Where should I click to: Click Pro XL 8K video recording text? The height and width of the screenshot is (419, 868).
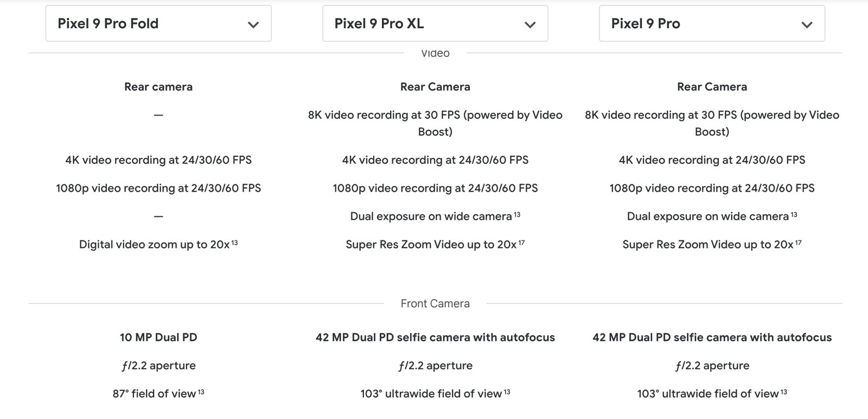click(435, 123)
